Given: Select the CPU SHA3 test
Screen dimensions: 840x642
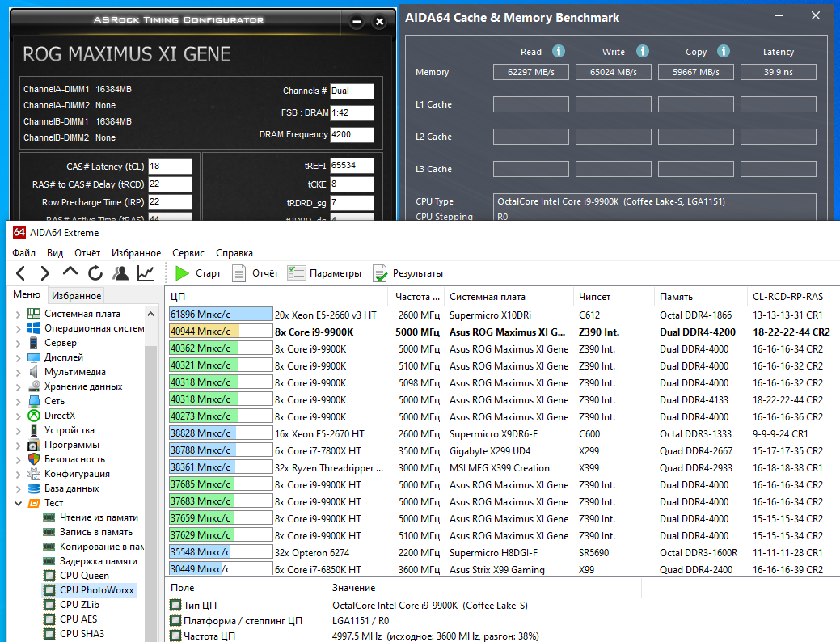Looking at the screenshot, I should (x=82, y=633).
